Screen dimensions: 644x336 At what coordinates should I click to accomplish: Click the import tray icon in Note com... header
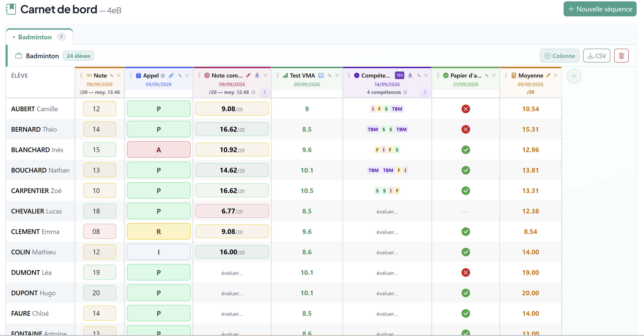click(x=257, y=76)
